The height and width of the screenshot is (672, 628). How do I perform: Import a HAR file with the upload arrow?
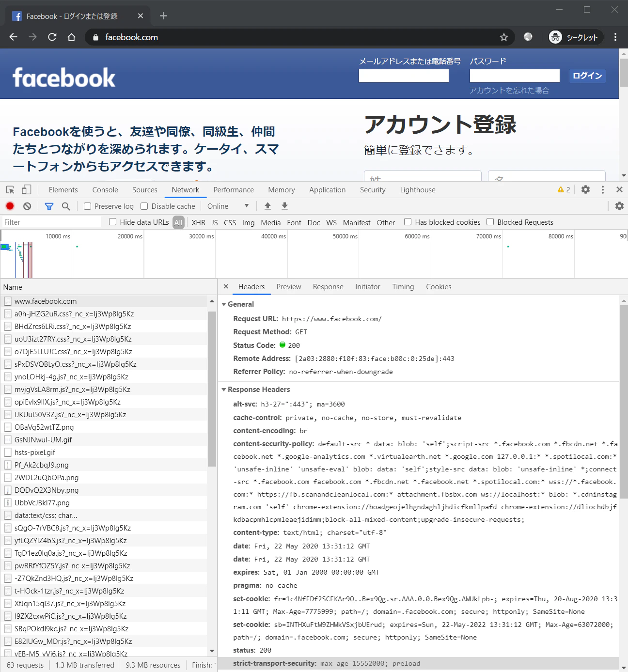click(267, 206)
